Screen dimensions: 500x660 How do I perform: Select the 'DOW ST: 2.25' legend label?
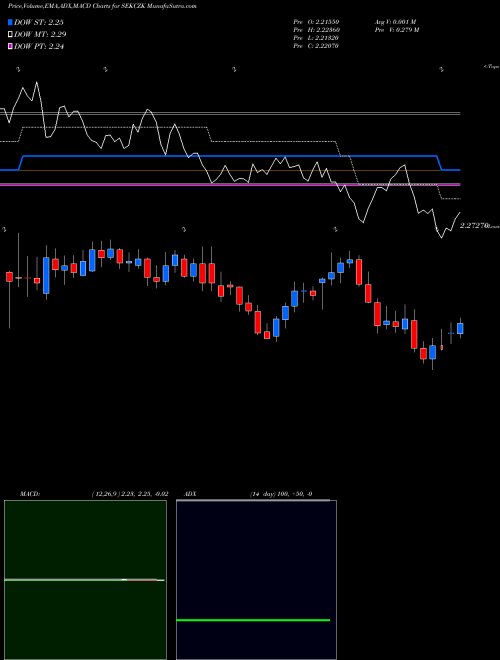tap(39, 22)
